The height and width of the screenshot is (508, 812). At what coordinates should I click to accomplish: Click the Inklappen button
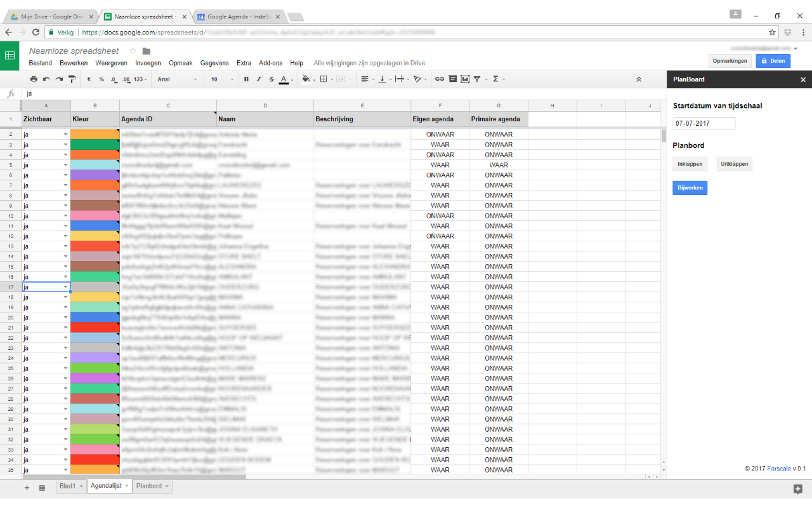[690, 164]
